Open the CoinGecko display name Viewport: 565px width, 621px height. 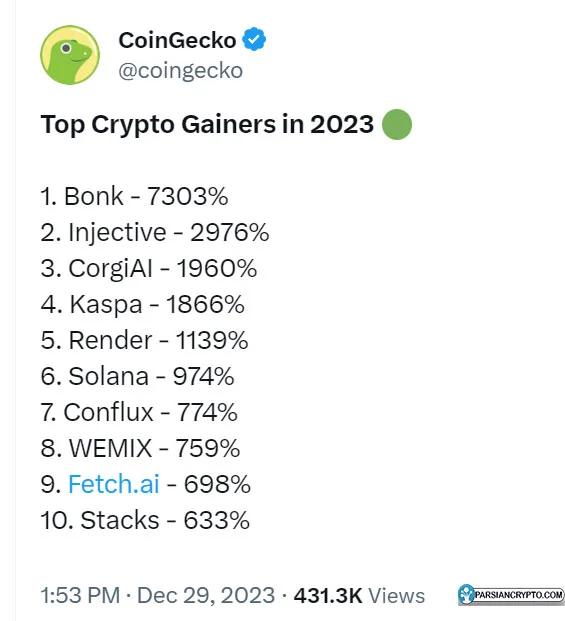pyautogui.click(x=177, y=40)
